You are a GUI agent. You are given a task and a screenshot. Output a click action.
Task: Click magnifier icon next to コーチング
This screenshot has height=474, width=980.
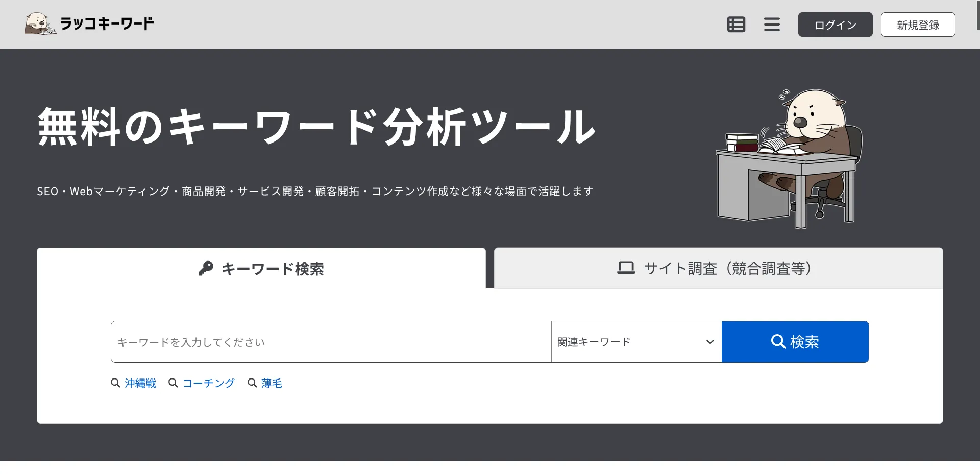[x=173, y=383]
